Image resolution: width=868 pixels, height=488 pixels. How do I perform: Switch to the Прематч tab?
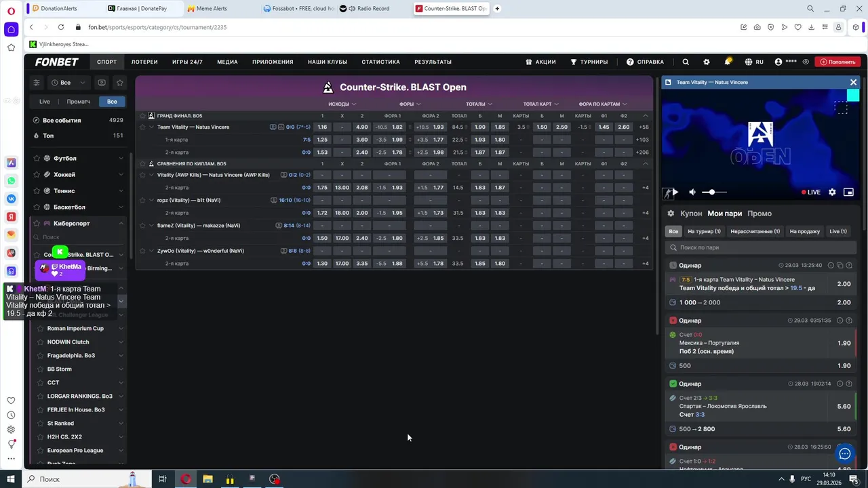(x=79, y=102)
